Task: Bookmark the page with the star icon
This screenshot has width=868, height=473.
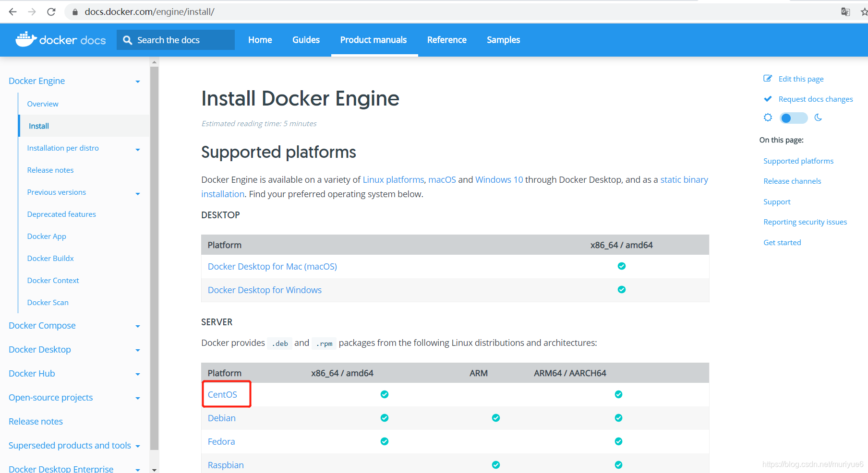Action: (864, 12)
